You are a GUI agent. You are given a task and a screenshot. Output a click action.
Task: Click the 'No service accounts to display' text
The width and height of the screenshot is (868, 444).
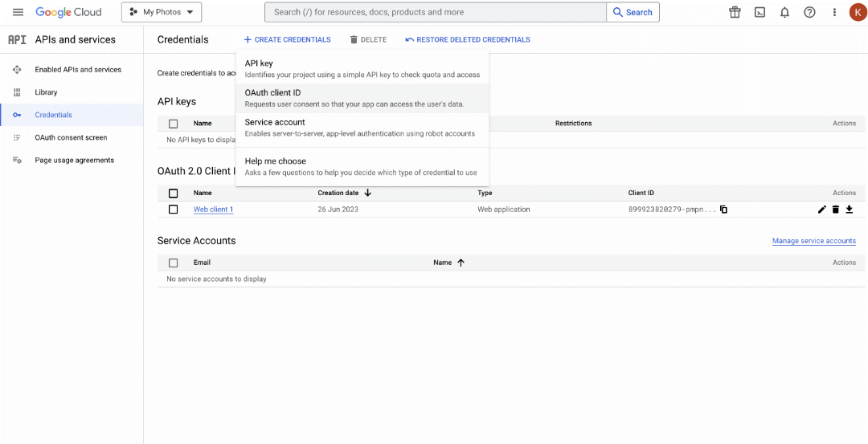[216, 279]
